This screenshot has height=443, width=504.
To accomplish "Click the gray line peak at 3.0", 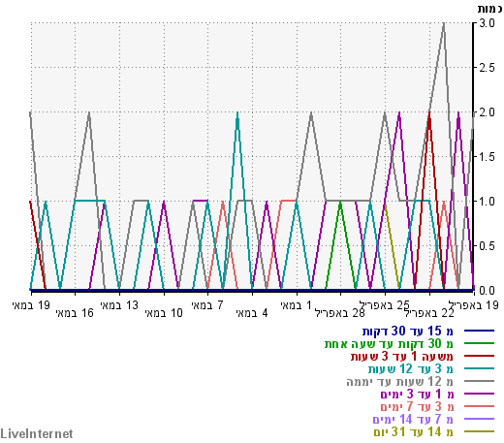I will coord(444,23).
